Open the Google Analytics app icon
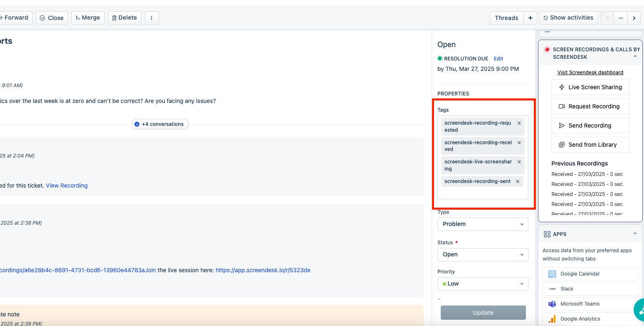This screenshot has height=326, width=644. pyautogui.click(x=552, y=319)
